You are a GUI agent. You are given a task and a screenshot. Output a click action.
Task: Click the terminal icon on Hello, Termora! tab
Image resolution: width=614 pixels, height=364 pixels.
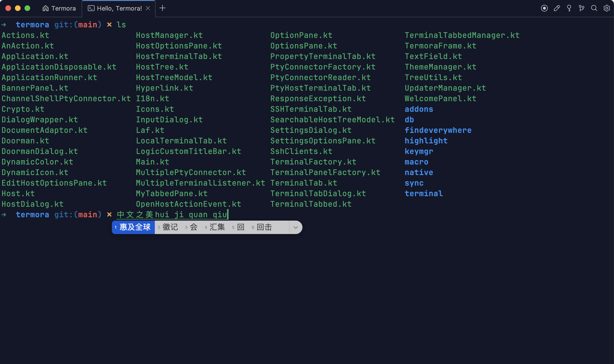(91, 8)
